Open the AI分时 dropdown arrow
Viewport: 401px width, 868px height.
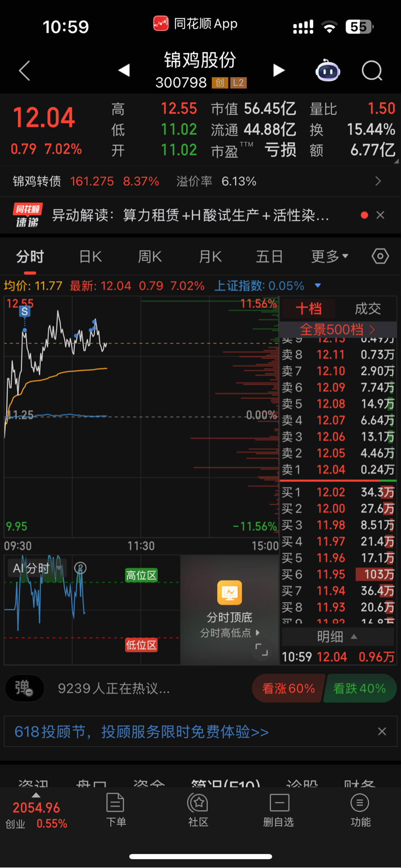[59, 568]
